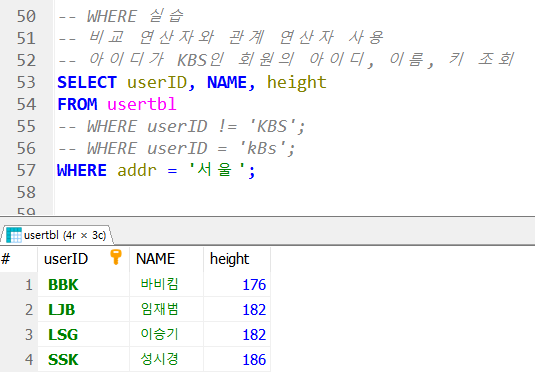Sort by the NAME column header
Viewport: 535px width, 383px height.
tap(167, 259)
